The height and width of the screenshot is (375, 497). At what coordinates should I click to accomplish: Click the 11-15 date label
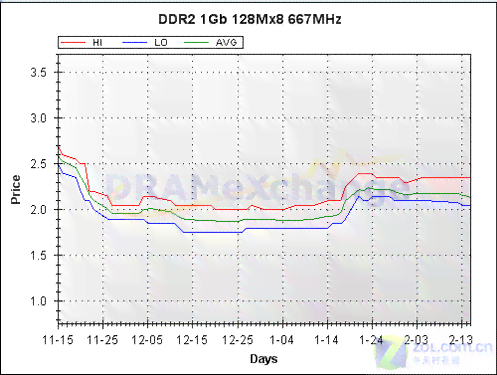tap(58, 340)
